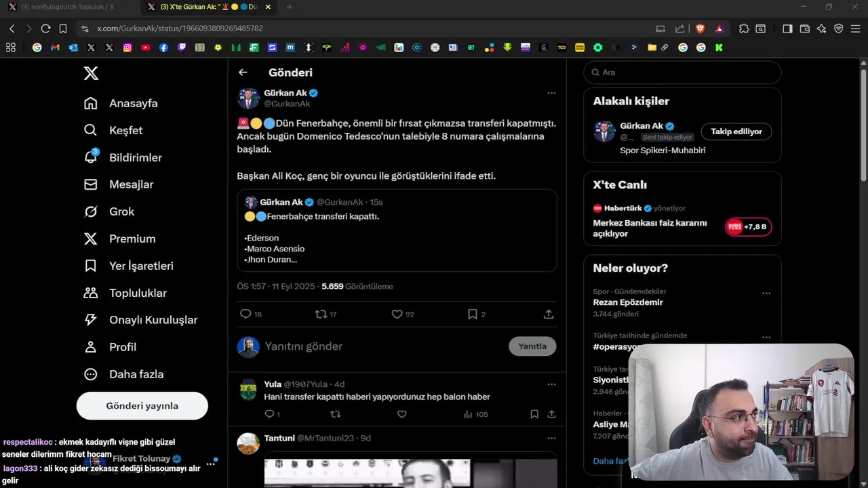View stats showing 105 on Yula's reply
Viewport: 868px width, 488px height.
point(475,414)
